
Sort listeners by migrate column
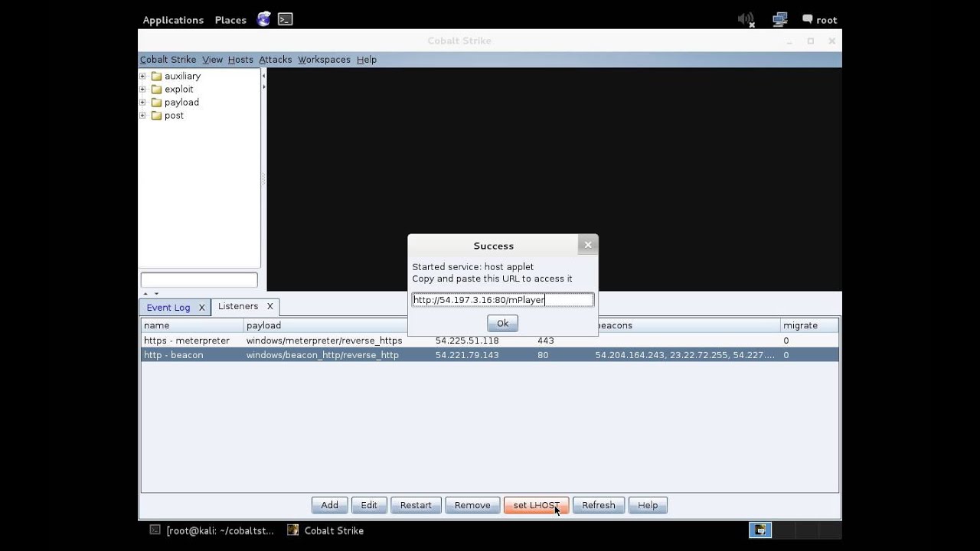(809, 325)
